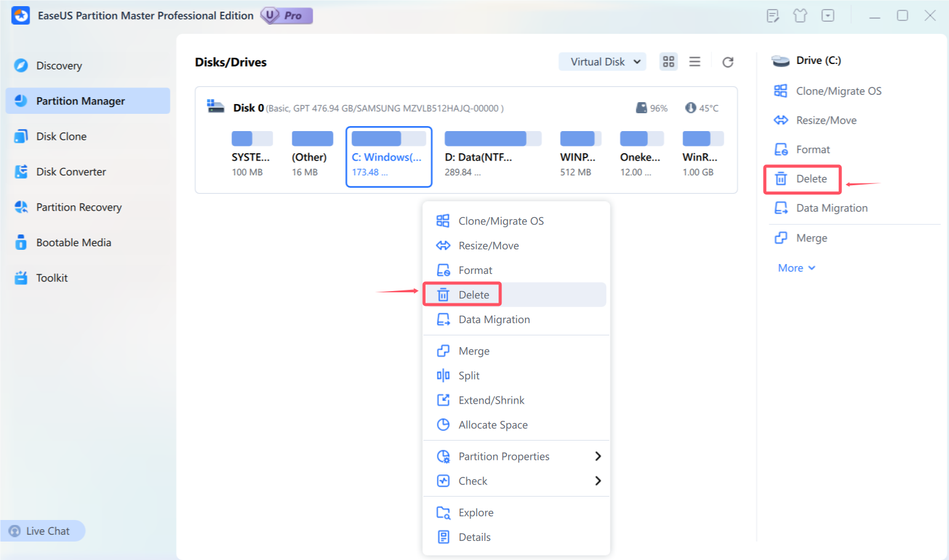Click Delete in the right panel
This screenshot has height=560, width=949.
(x=802, y=179)
